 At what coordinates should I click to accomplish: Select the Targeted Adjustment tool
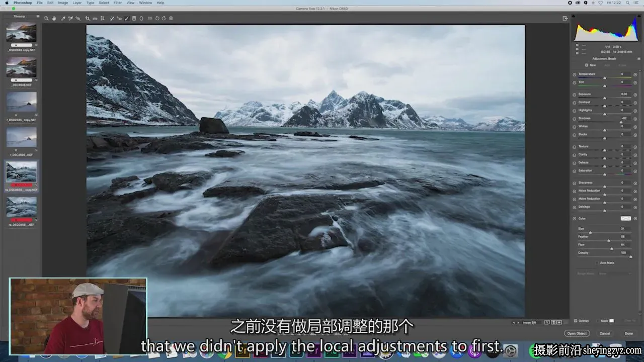click(77, 18)
